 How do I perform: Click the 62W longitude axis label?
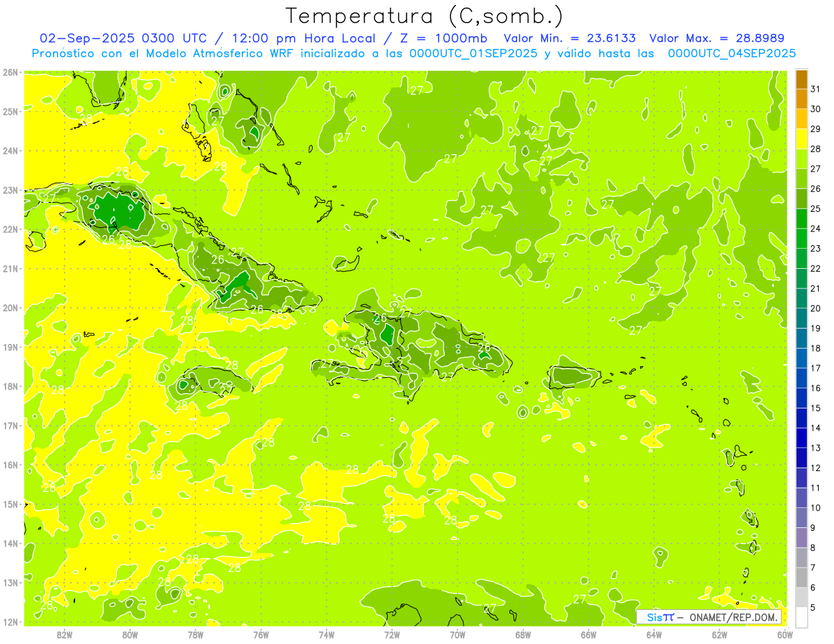pos(719,634)
